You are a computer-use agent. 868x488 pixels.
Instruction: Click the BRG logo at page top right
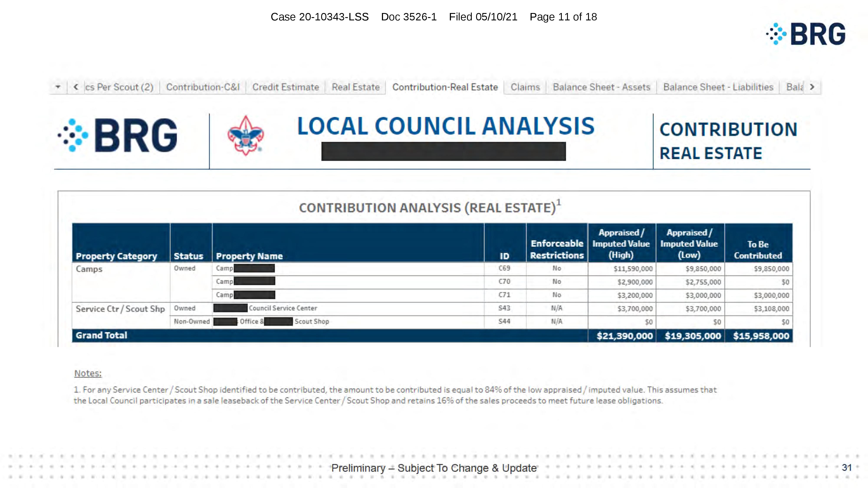806,34
